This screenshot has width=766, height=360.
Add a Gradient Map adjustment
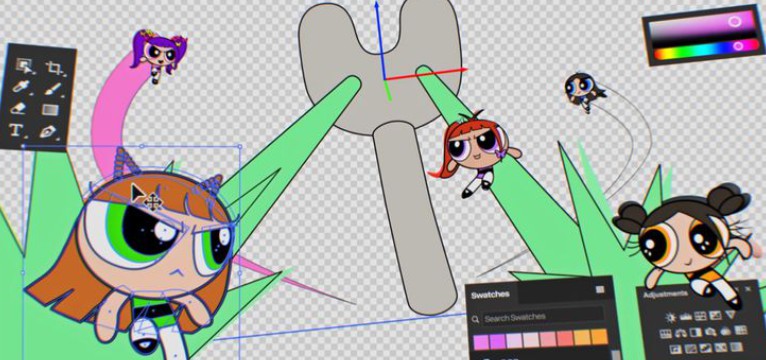click(x=736, y=347)
